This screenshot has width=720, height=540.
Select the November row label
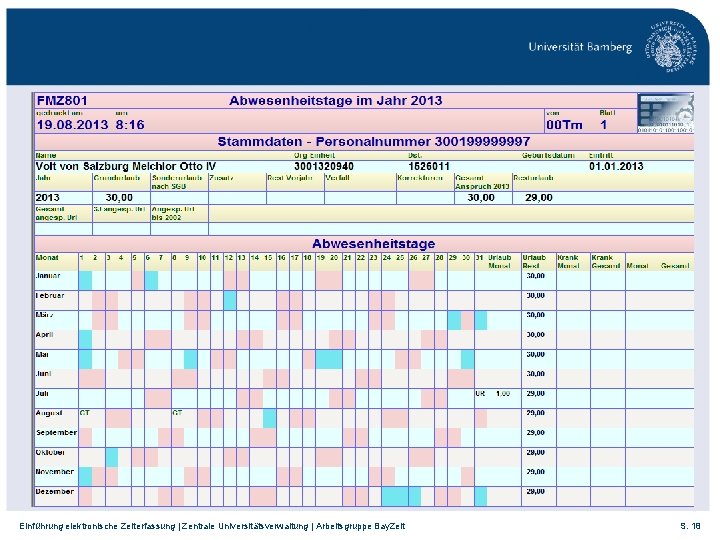coord(55,472)
